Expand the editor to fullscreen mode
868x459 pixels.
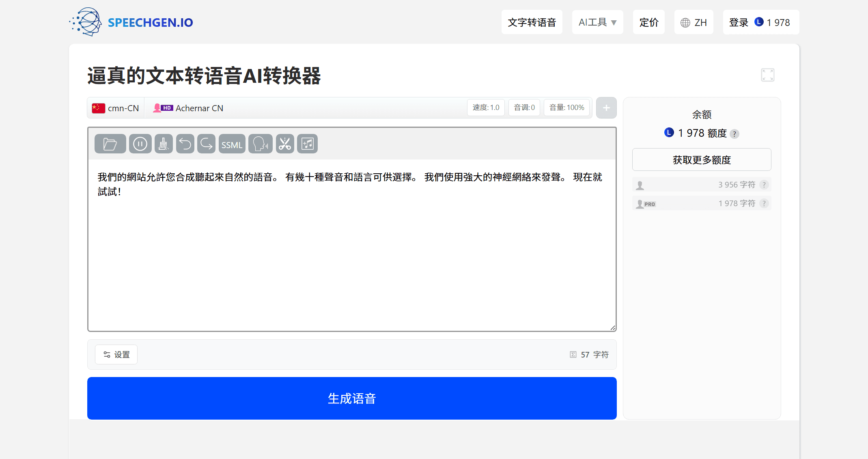click(x=767, y=75)
